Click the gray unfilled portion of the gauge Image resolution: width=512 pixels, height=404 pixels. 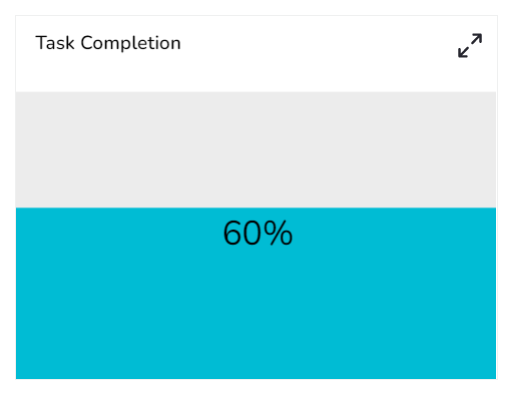click(256, 150)
